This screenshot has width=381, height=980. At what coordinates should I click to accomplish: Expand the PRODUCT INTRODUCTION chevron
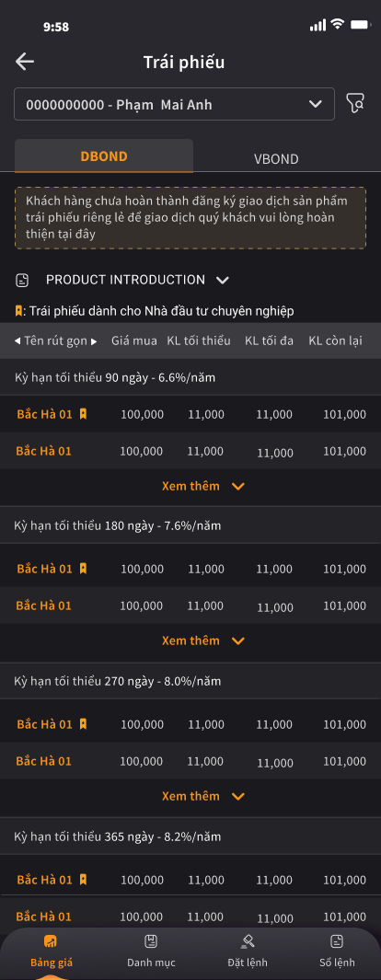click(x=223, y=280)
